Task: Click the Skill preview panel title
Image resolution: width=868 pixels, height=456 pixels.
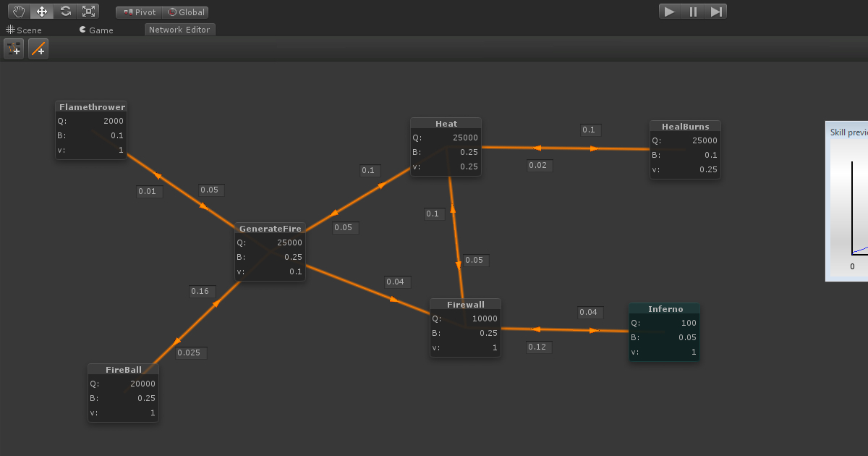Action: point(849,133)
